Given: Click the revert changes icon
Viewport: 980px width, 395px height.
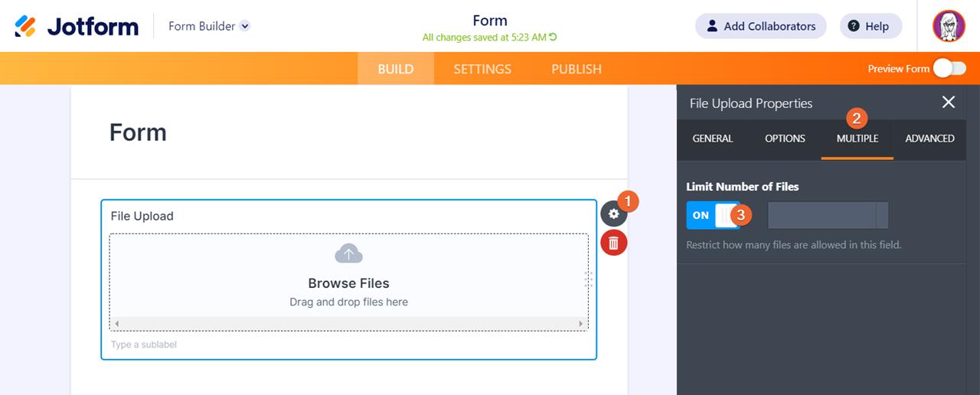Looking at the screenshot, I should [x=554, y=37].
